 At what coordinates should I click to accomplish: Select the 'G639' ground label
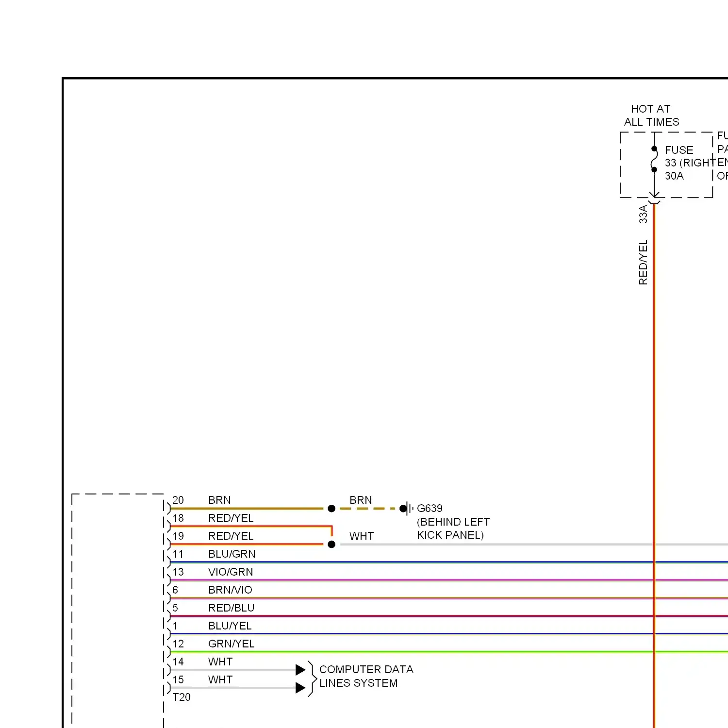click(x=430, y=508)
